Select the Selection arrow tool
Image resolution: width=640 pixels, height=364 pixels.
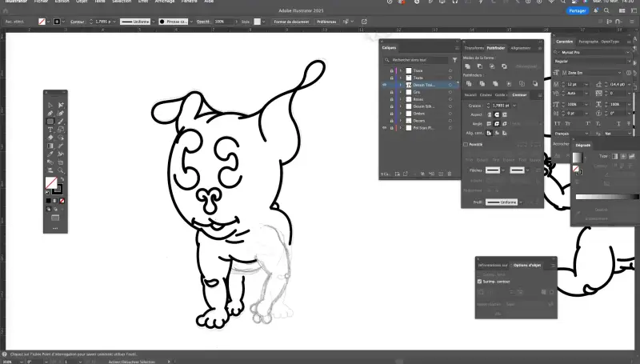tap(50, 105)
